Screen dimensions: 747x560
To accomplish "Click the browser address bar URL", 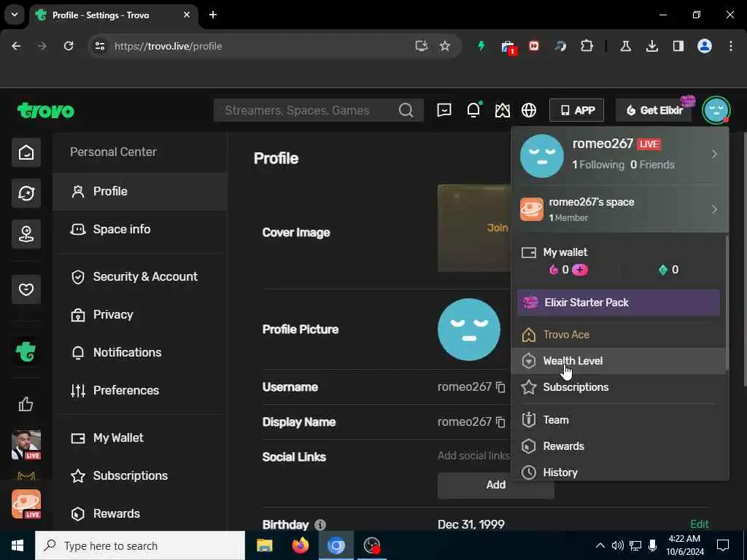I will click(169, 46).
